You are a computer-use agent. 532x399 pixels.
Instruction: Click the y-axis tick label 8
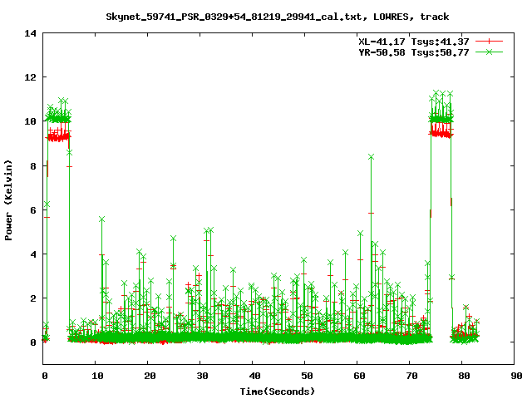tap(33, 166)
